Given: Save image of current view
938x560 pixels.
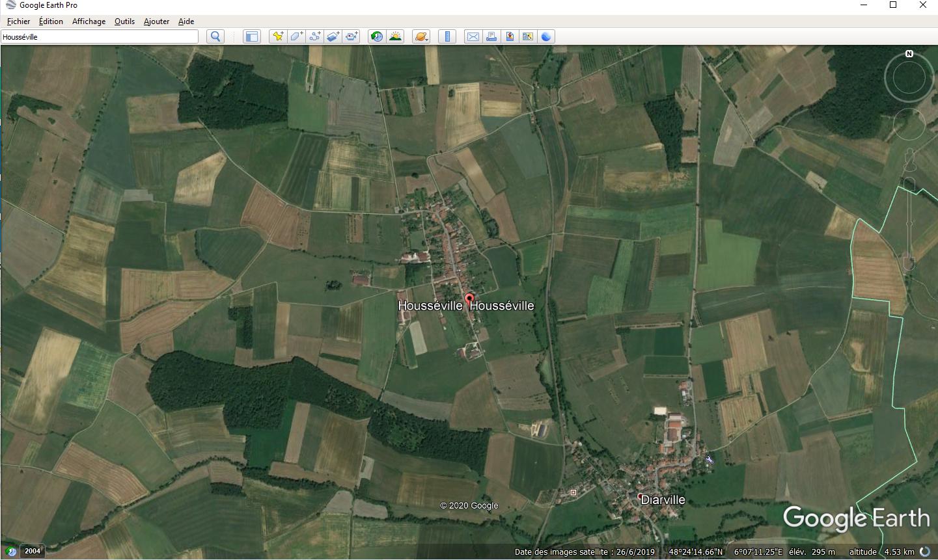Looking at the screenshot, I should (x=510, y=36).
